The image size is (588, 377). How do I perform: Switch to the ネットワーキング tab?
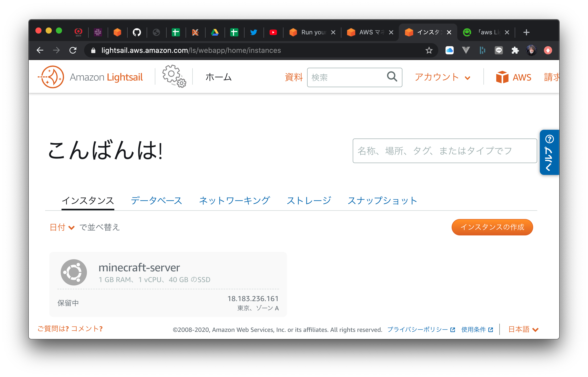[234, 201]
